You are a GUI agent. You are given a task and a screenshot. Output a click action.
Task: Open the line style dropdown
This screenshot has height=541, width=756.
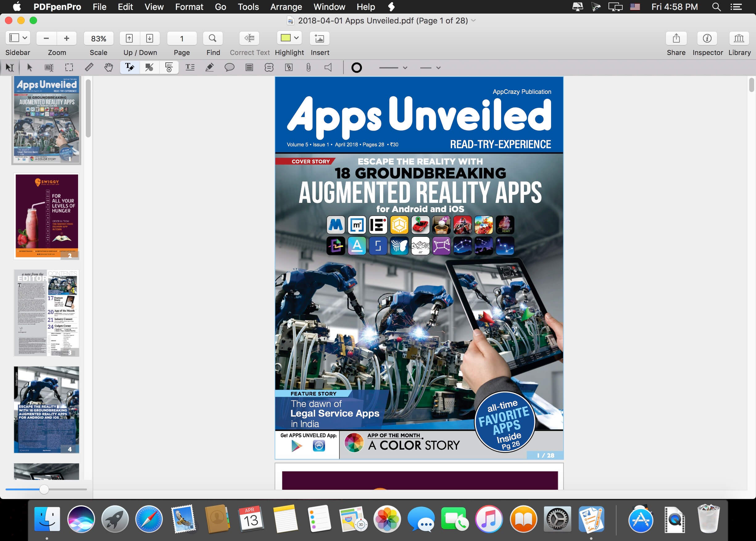pyautogui.click(x=393, y=68)
